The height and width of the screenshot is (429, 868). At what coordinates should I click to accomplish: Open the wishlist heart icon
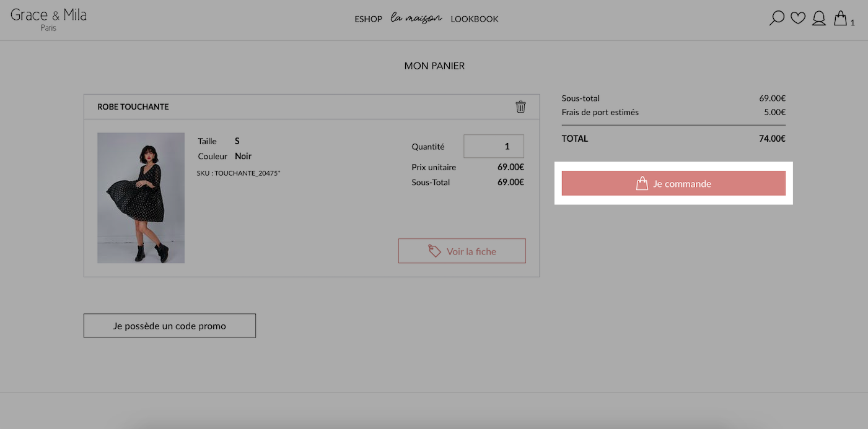[798, 19]
